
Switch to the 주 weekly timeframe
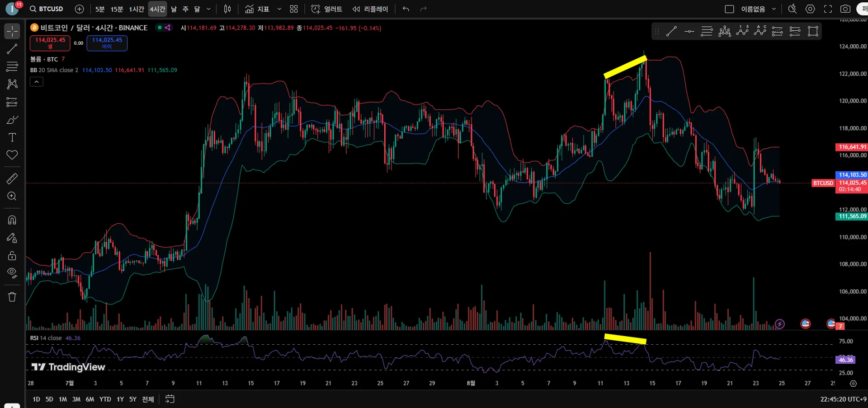(185, 9)
